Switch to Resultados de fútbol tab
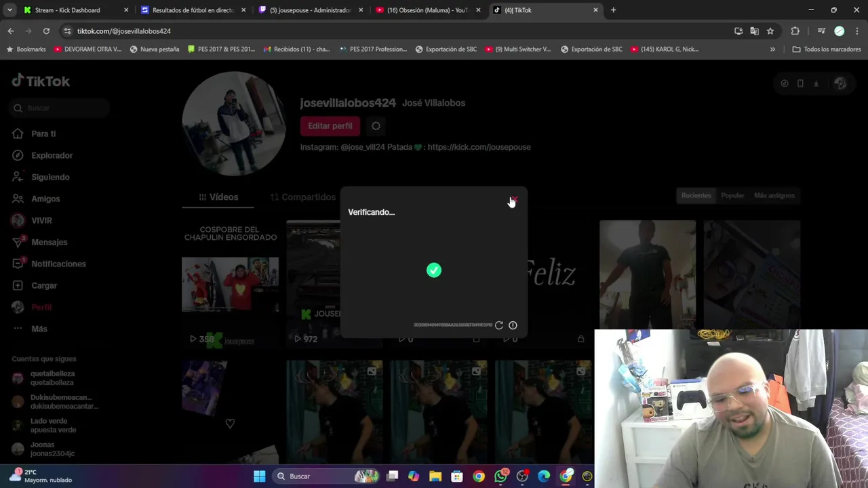The image size is (868, 488). pos(193,10)
